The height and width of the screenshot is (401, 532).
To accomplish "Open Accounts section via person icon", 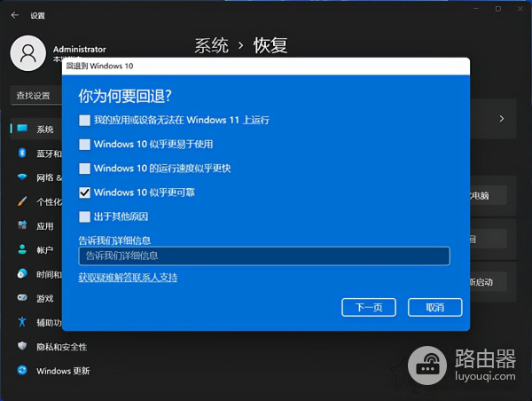I will click(x=22, y=249).
